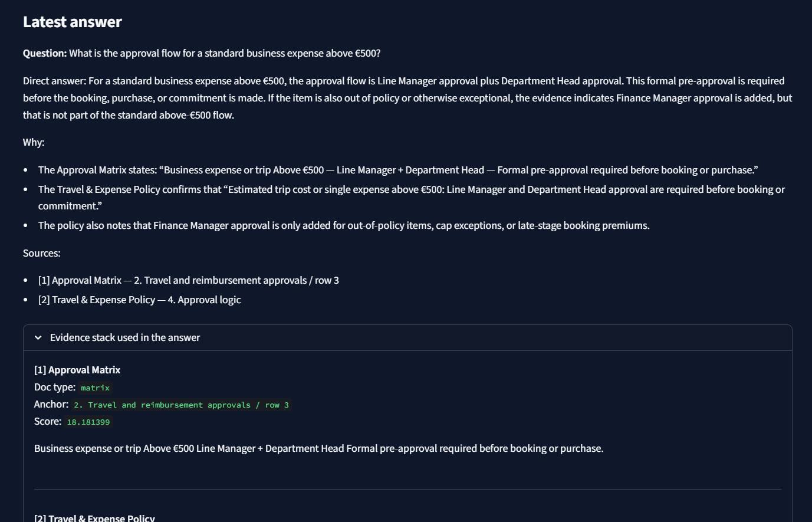Click the "Anchor:" label

pyautogui.click(x=51, y=405)
